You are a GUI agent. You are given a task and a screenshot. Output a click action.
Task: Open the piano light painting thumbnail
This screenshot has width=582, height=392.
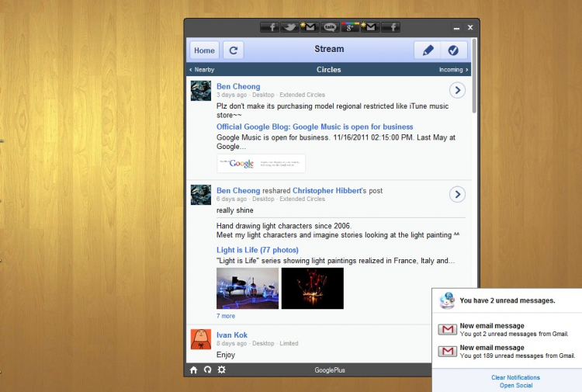tap(247, 288)
